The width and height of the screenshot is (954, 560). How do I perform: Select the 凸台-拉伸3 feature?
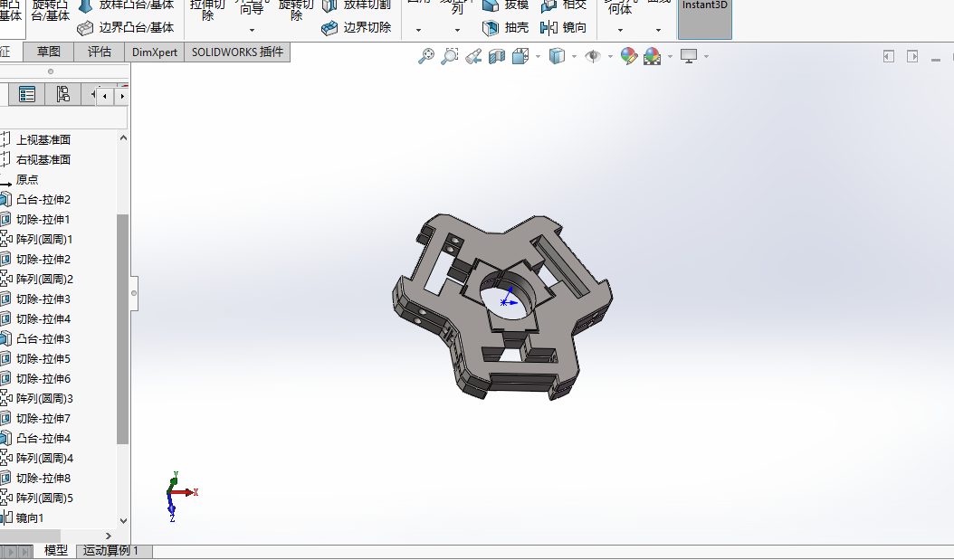coord(43,338)
